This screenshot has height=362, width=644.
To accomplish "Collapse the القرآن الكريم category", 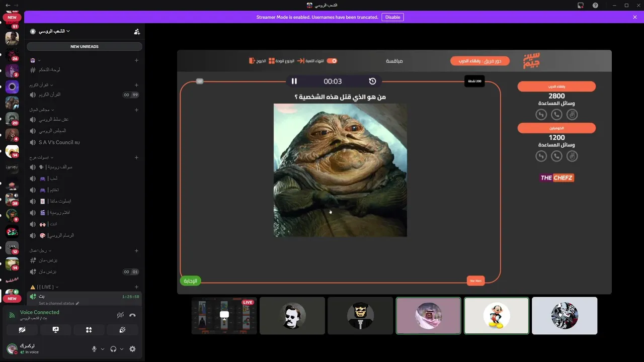I will coord(41,85).
